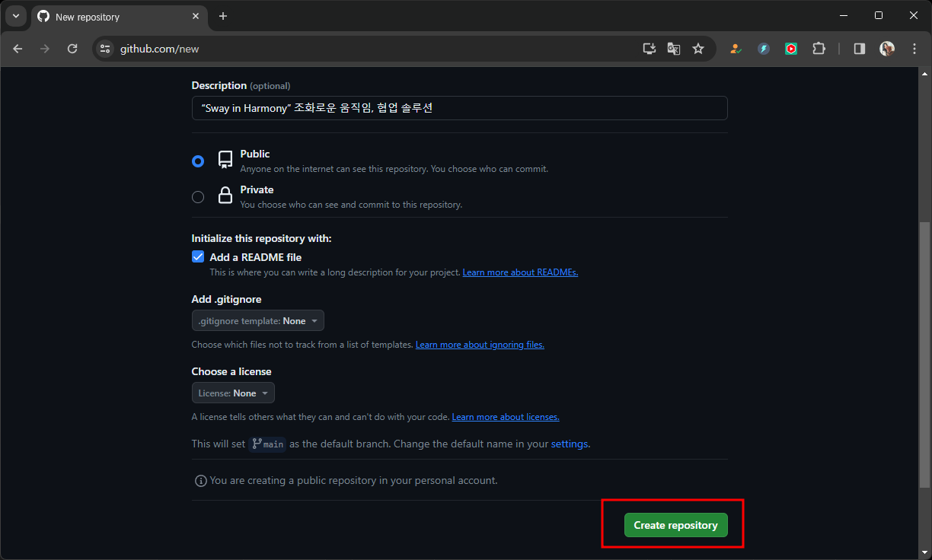
Task: Click the Public repository book icon
Action: 225,160
